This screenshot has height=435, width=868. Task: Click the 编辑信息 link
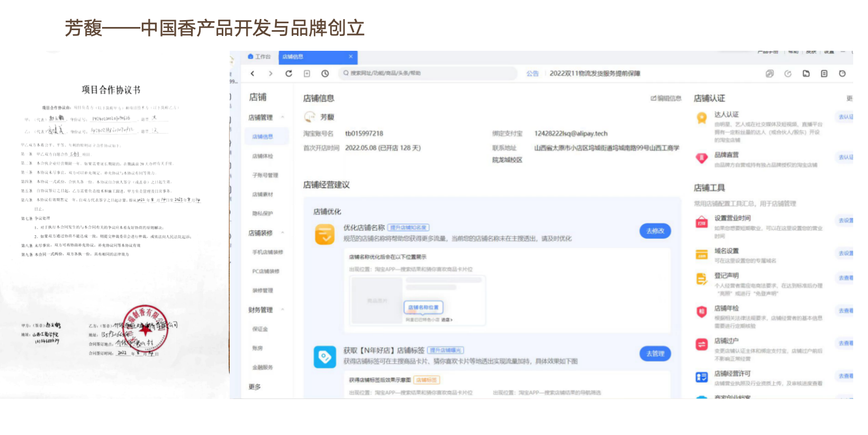[x=666, y=98]
